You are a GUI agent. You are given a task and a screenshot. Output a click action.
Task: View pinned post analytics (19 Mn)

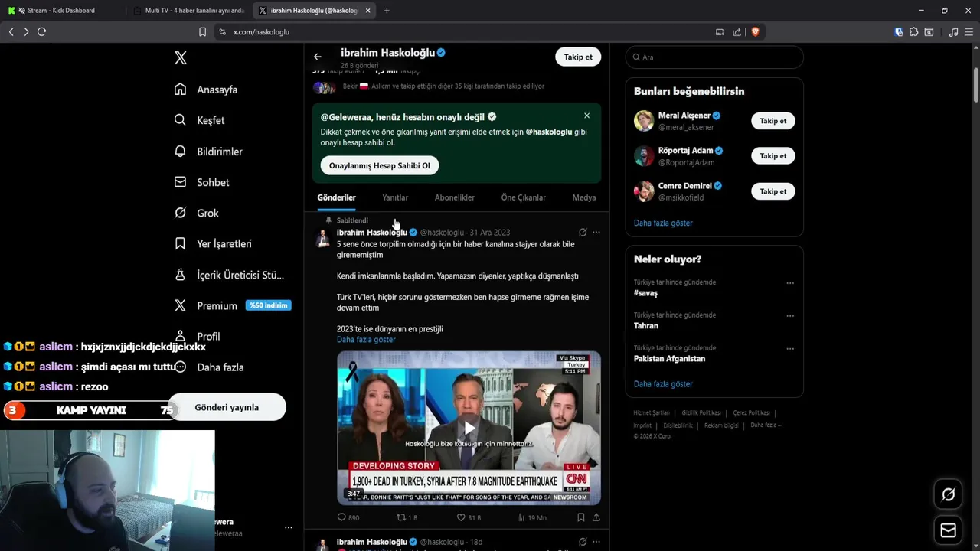click(531, 517)
